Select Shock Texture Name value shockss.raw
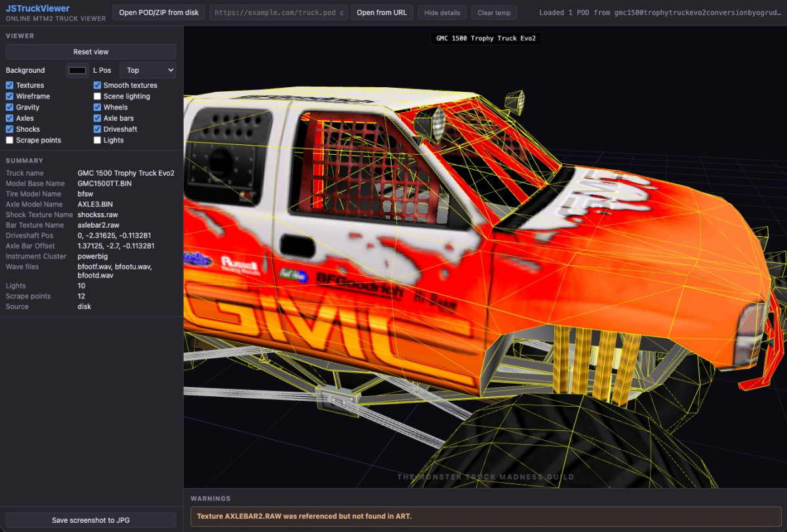This screenshot has height=532, width=787. coord(98,215)
